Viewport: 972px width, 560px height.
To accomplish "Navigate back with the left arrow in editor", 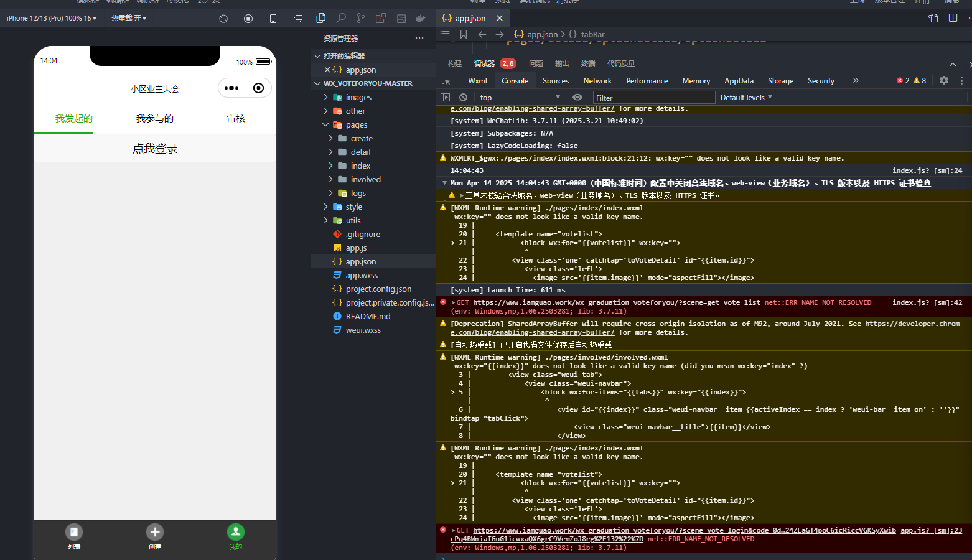I will click(x=482, y=34).
